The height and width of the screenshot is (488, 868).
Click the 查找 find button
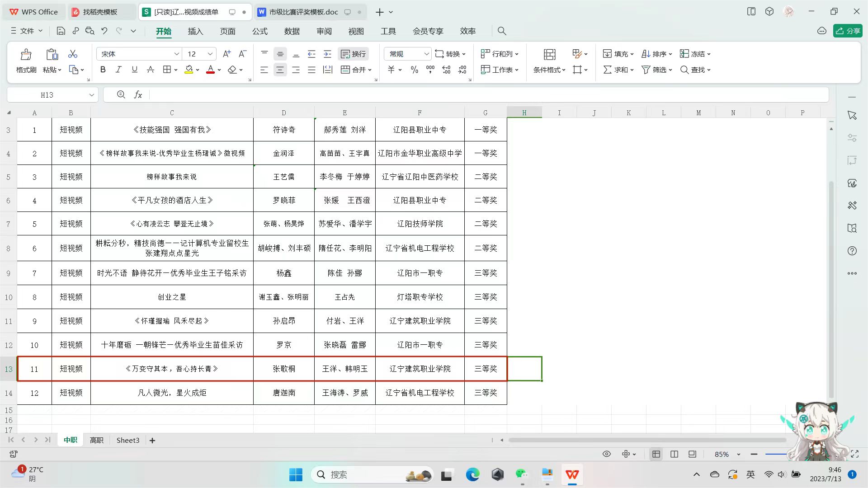[695, 70]
